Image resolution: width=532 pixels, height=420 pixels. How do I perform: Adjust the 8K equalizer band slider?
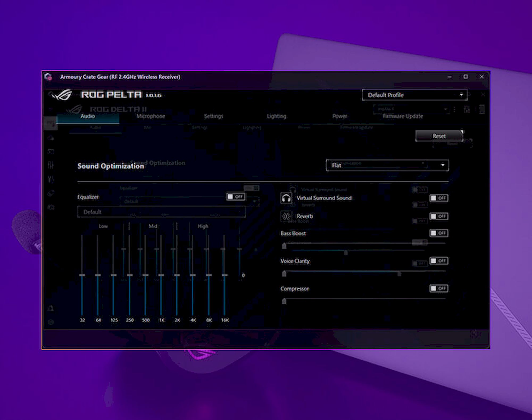coord(209,275)
